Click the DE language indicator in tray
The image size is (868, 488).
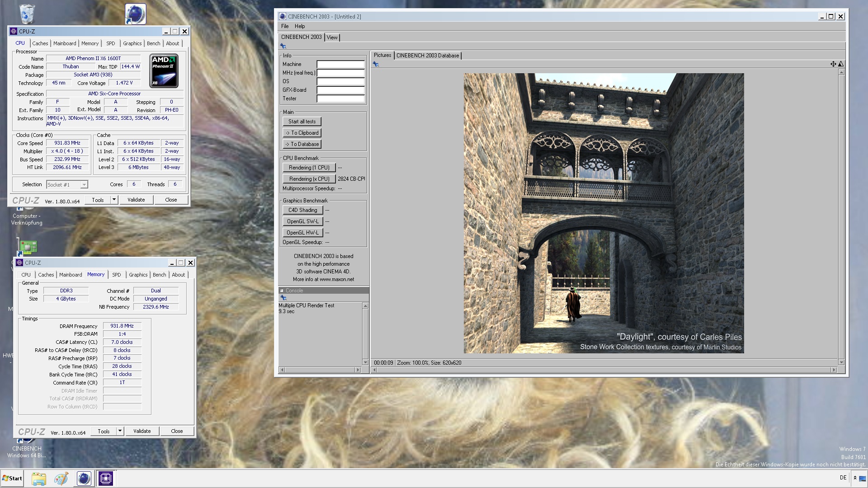click(843, 478)
